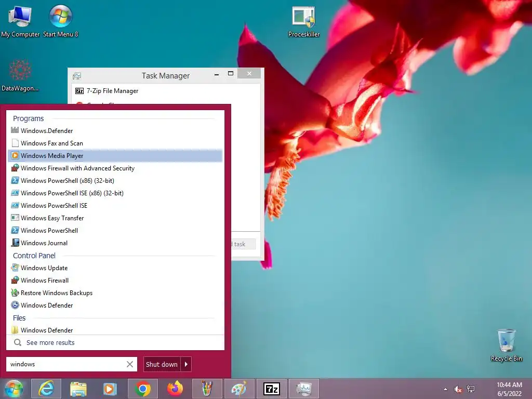Viewport: 532px width, 399px height.
Task: Open Internet Explorer from taskbar
Action: (x=46, y=389)
